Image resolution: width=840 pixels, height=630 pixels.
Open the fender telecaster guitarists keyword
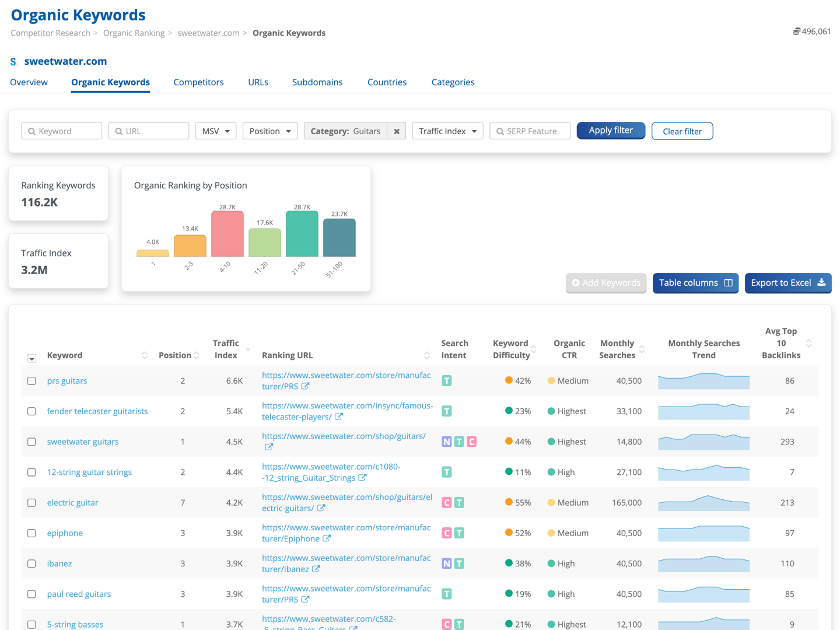coord(97,411)
